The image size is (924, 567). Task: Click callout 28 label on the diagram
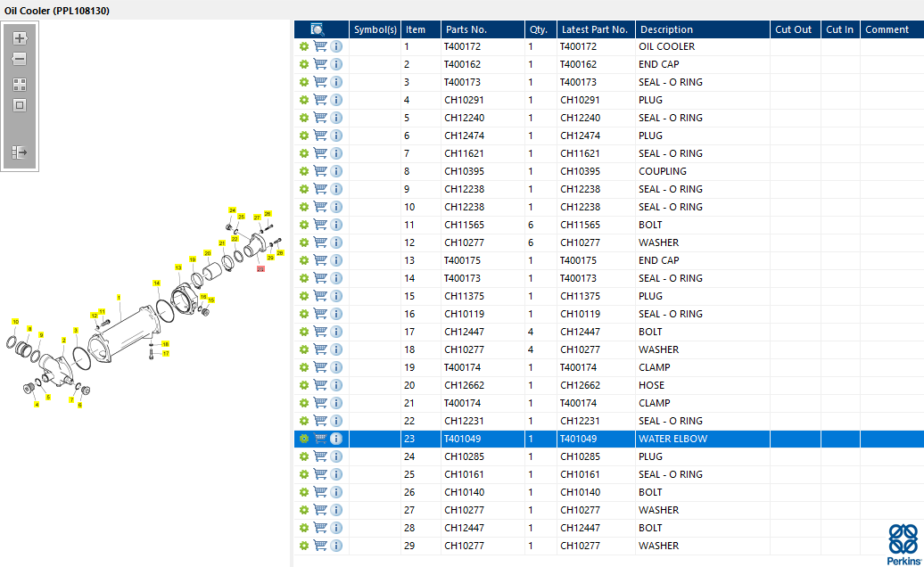pyautogui.click(x=280, y=252)
